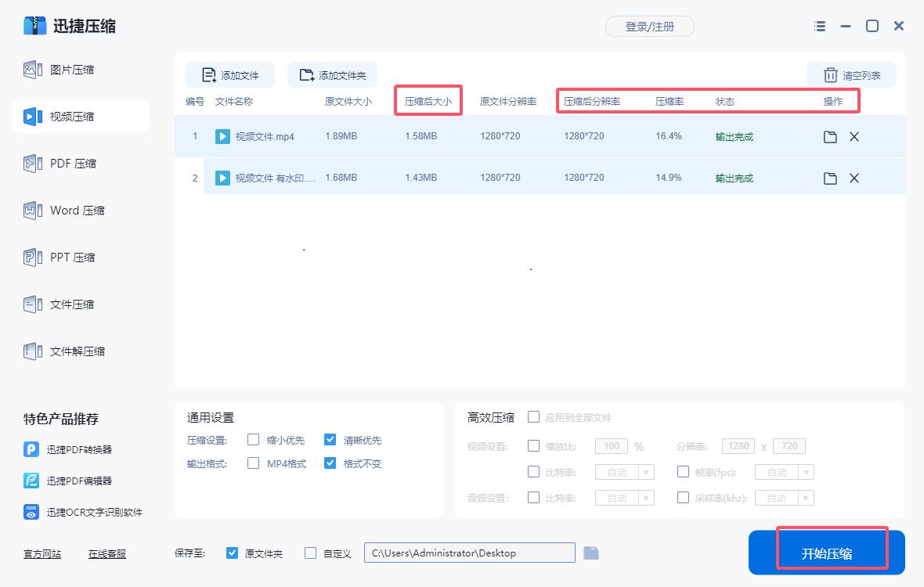Screen dimensions: 924x587
Task: Click the save path input field
Action: (470, 553)
